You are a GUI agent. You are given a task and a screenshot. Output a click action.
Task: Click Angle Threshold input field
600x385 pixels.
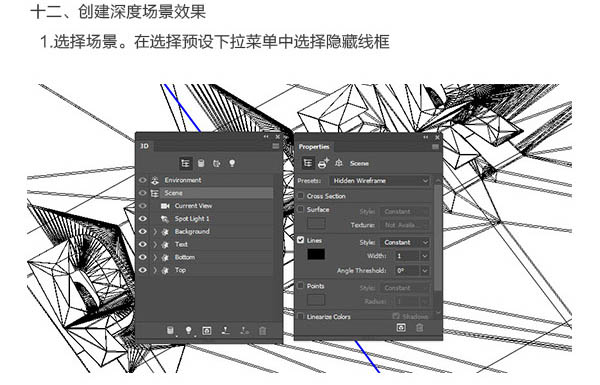coord(407,271)
